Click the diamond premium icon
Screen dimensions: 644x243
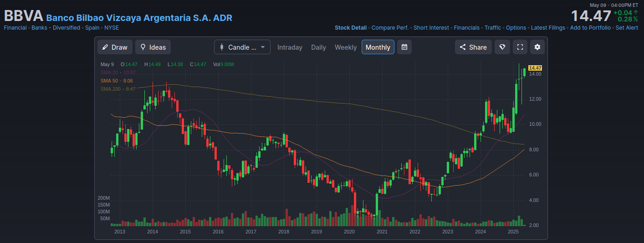click(502, 47)
